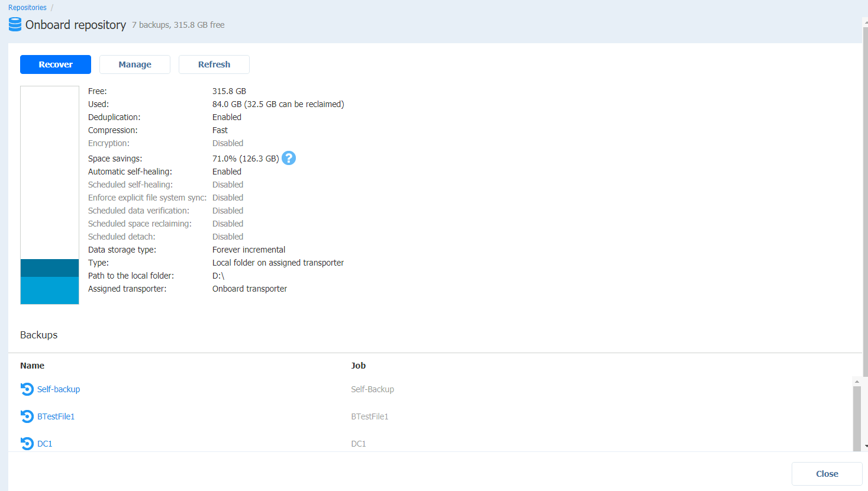Click the page vertical scrollbar

[x=865, y=201]
